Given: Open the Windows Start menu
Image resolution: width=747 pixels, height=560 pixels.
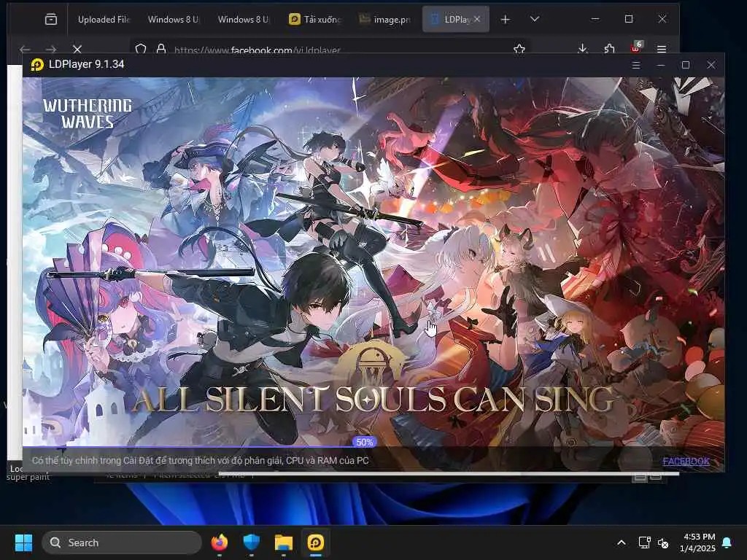Looking at the screenshot, I should (23, 542).
